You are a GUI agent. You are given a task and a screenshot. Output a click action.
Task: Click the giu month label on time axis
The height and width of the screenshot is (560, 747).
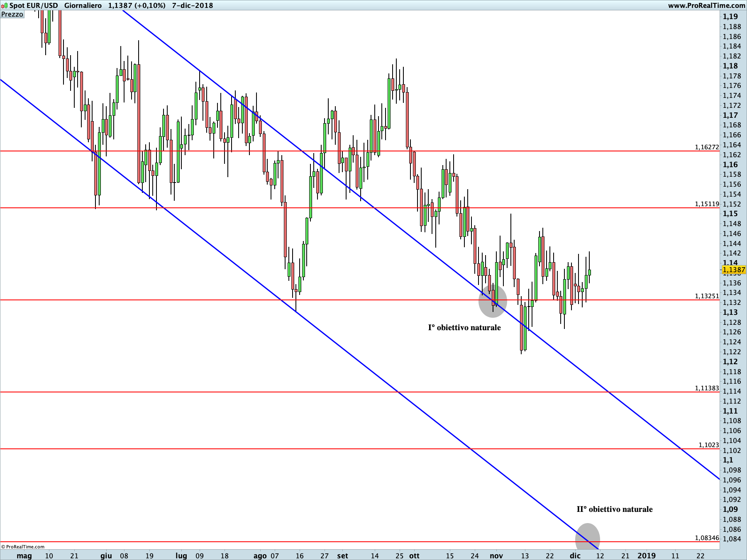[x=106, y=555]
